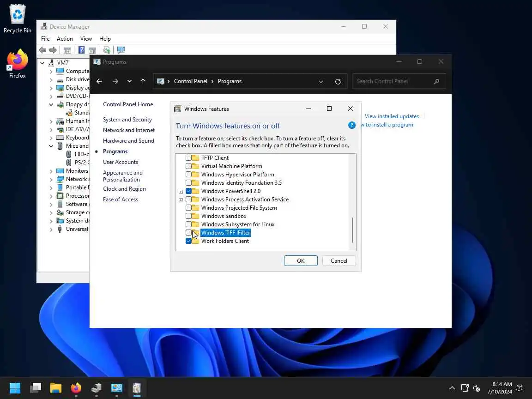Switch to Control Panel taskbar icon

(117, 388)
